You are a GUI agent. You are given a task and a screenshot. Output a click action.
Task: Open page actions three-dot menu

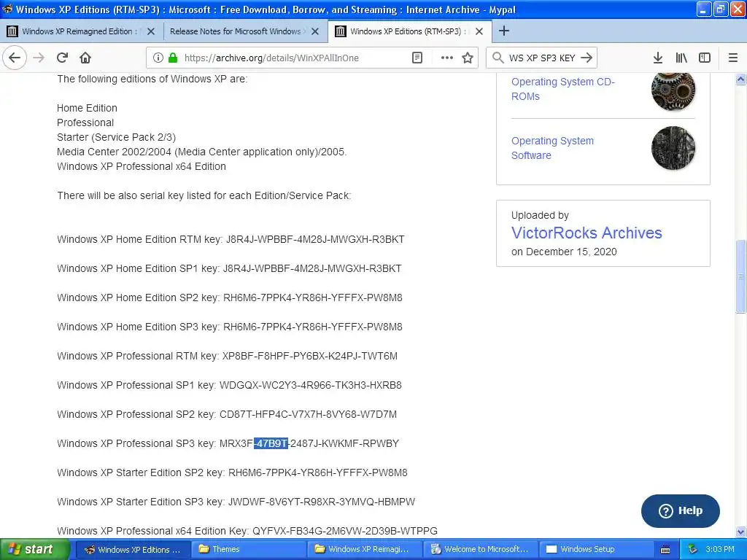click(446, 58)
